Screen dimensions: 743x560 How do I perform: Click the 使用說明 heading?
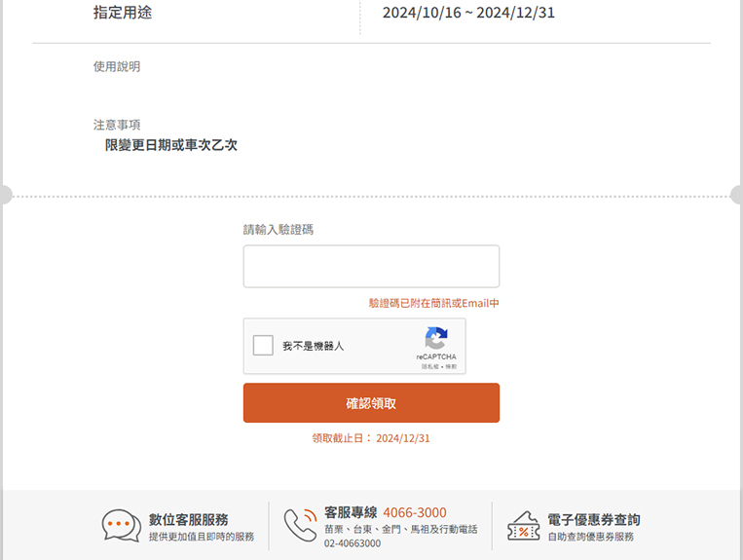117,67
